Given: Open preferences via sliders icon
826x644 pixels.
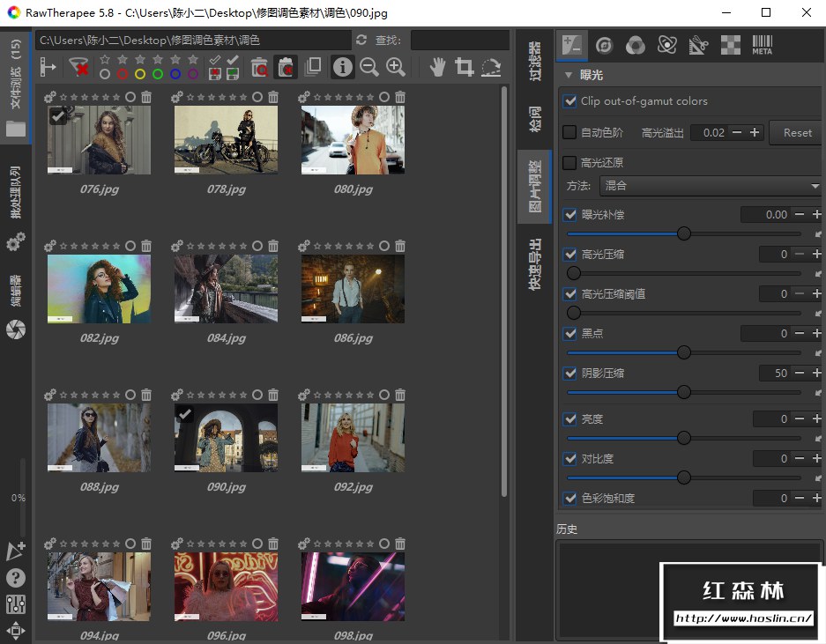Looking at the screenshot, I should pyautogui.click(x=16, y=604).
